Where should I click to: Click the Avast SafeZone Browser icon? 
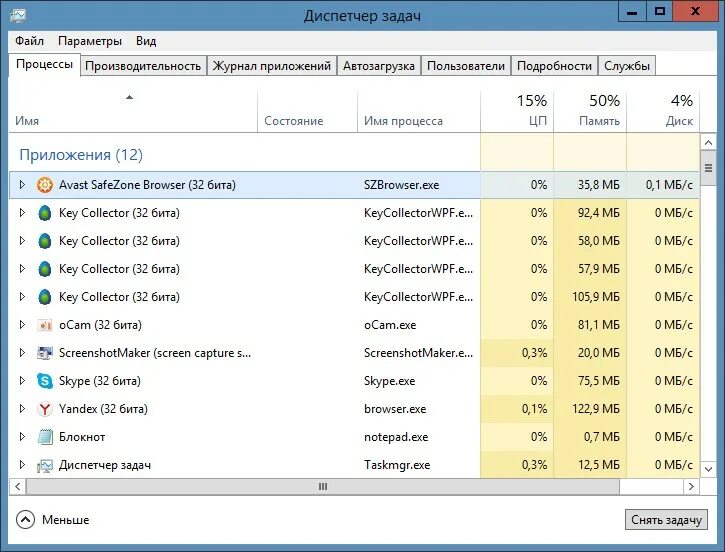[x=45, y=185]
